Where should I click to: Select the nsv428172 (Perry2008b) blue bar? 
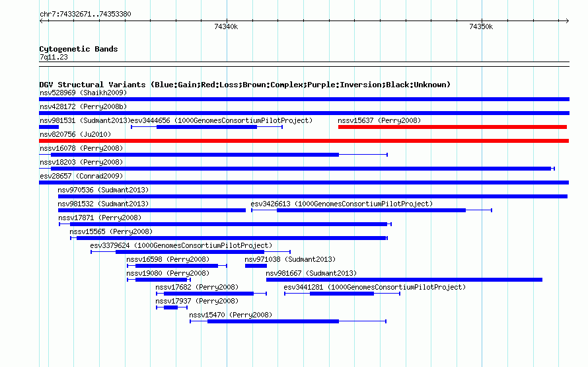(x=304, y=113)
